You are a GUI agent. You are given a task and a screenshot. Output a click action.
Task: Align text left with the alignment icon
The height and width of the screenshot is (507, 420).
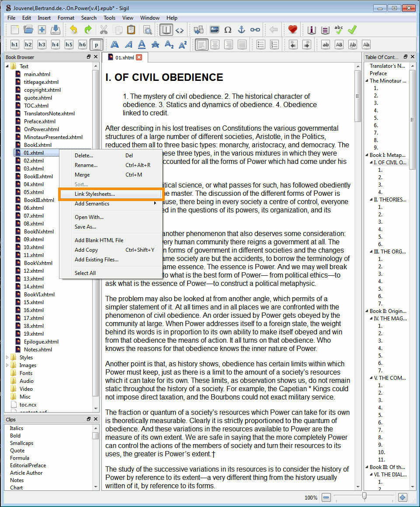(x=201, y=45)
